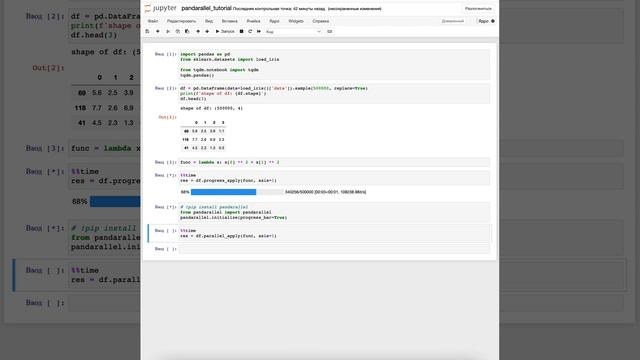Viewport: 640px width, 360px height.
Task: Click the trusted notebook indicator
Action: pos(453,21)
